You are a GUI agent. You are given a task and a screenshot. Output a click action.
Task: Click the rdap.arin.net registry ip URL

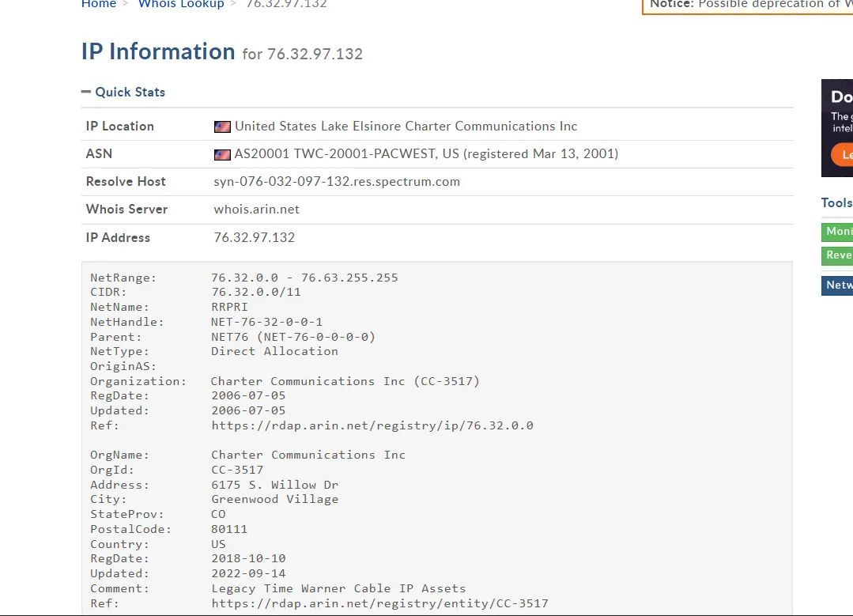pyautogui.click(x=372, y=425)
